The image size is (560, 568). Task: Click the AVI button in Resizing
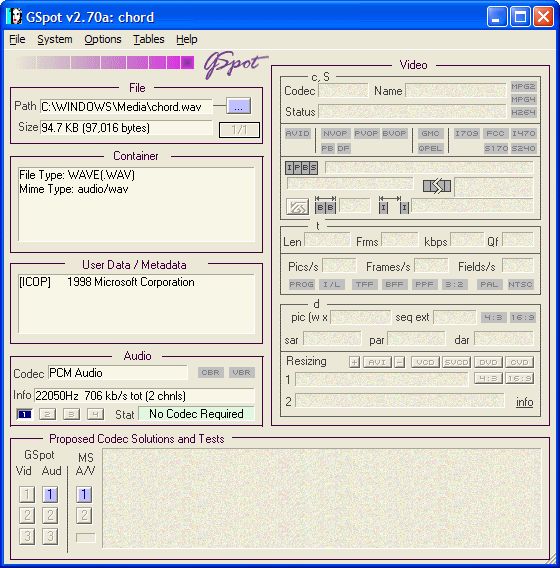pyautogui.click(x=377, y=362)
